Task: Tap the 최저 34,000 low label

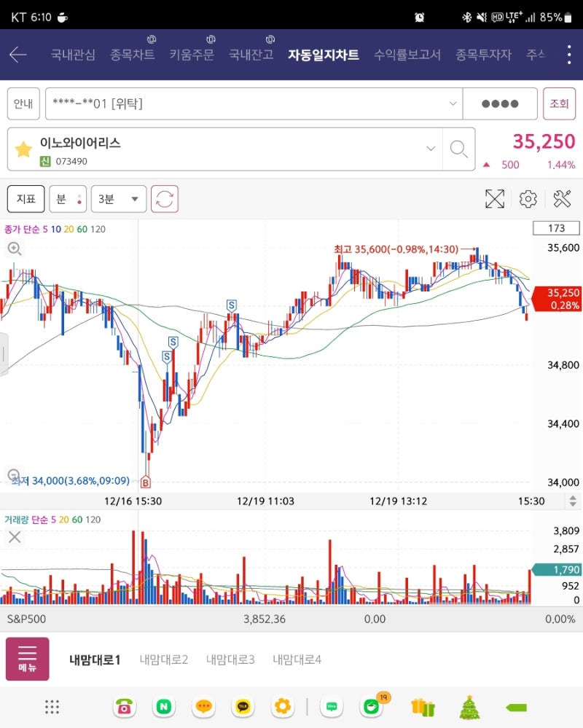Action: pyautogui.click(x=71, y=480)
